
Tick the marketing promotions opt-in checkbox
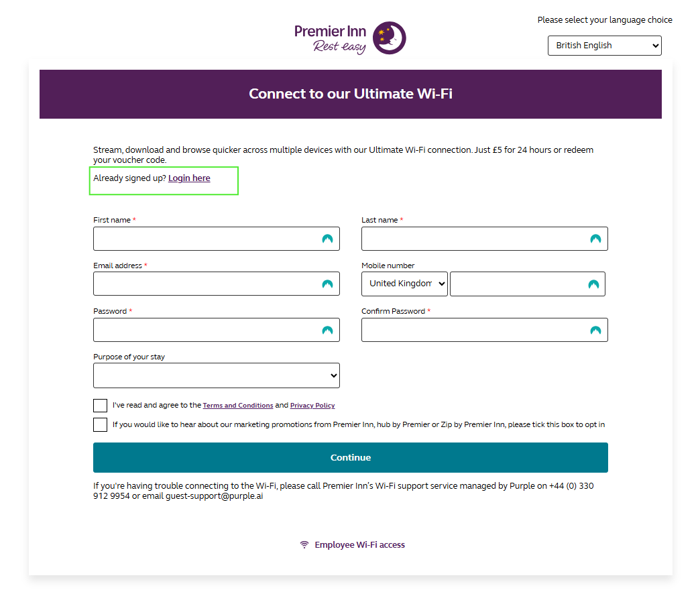pyautogui.click(x=101, y=424)
